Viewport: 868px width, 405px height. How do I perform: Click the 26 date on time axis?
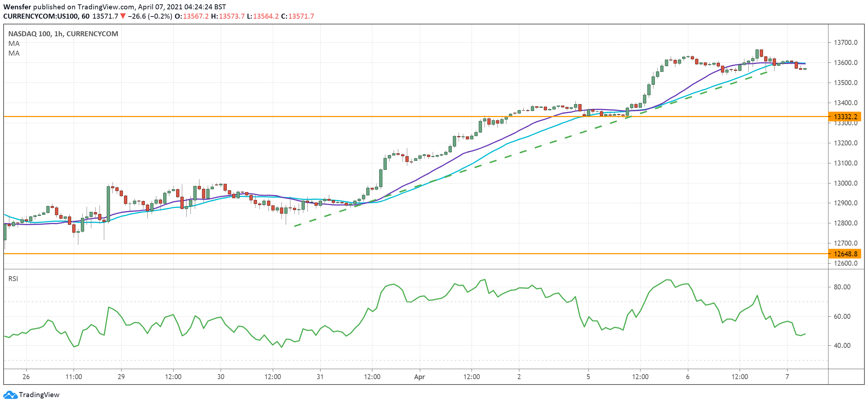tap(26, 377)
